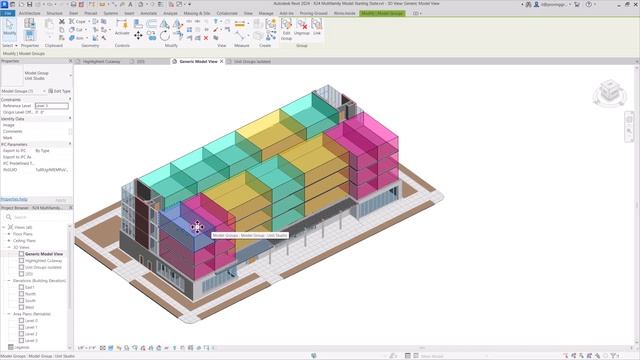
Task: Collapse the Identity Data section
Action: coord(70,118)
